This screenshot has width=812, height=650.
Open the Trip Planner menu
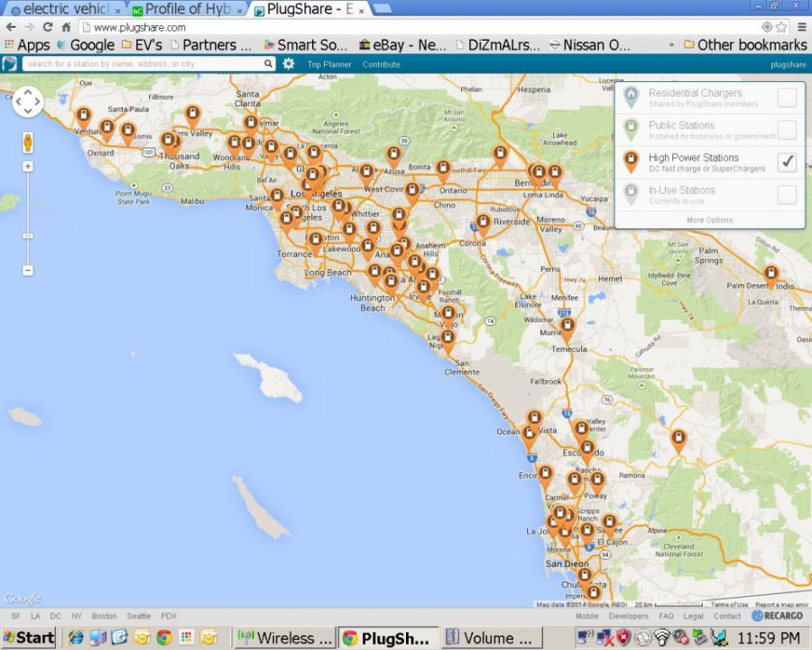pos(329,64)
